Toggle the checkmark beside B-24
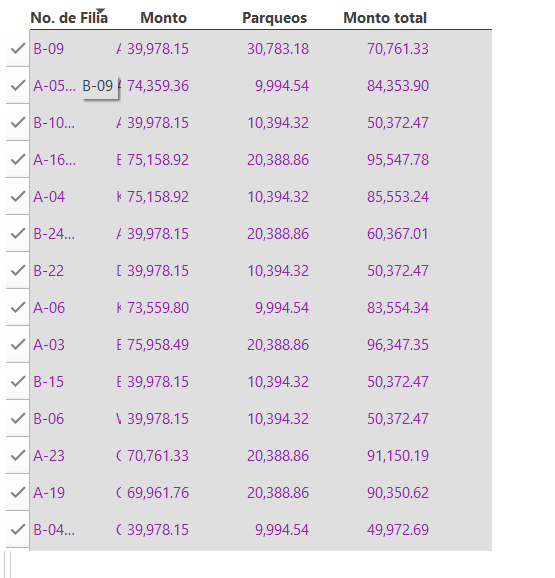 tap(18, 233)
